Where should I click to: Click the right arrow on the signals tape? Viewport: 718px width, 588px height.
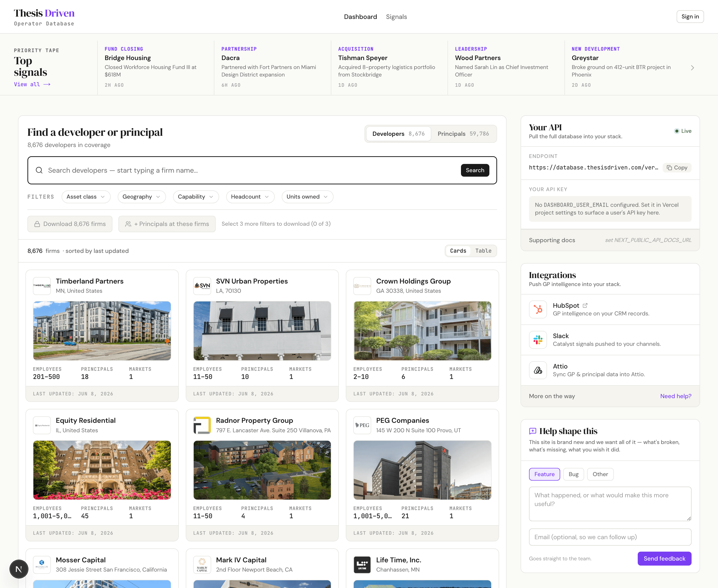[692, 68]
